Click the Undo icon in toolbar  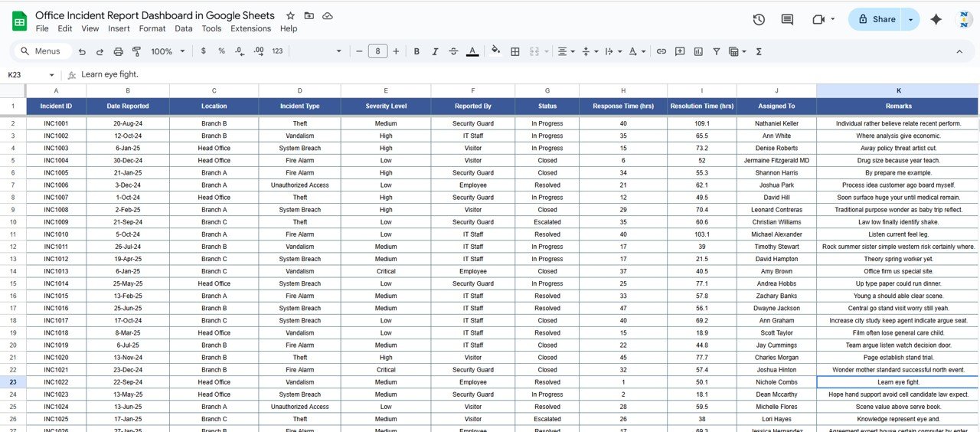[82, 51]
